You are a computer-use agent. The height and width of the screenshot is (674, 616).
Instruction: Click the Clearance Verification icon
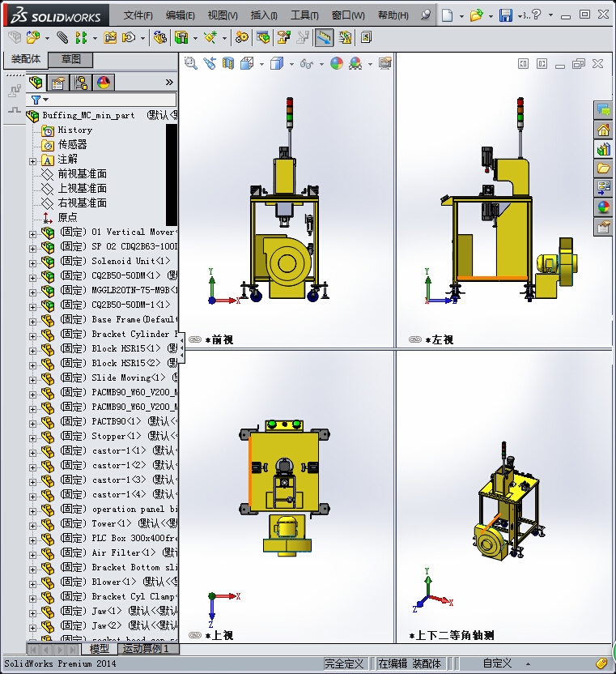[x=345, y=38]
